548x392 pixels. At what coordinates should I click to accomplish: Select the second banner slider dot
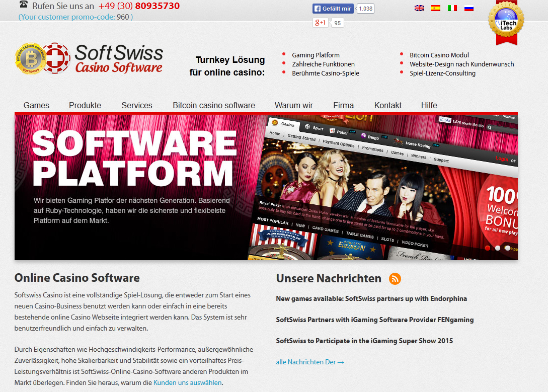[x=498, y=248]
